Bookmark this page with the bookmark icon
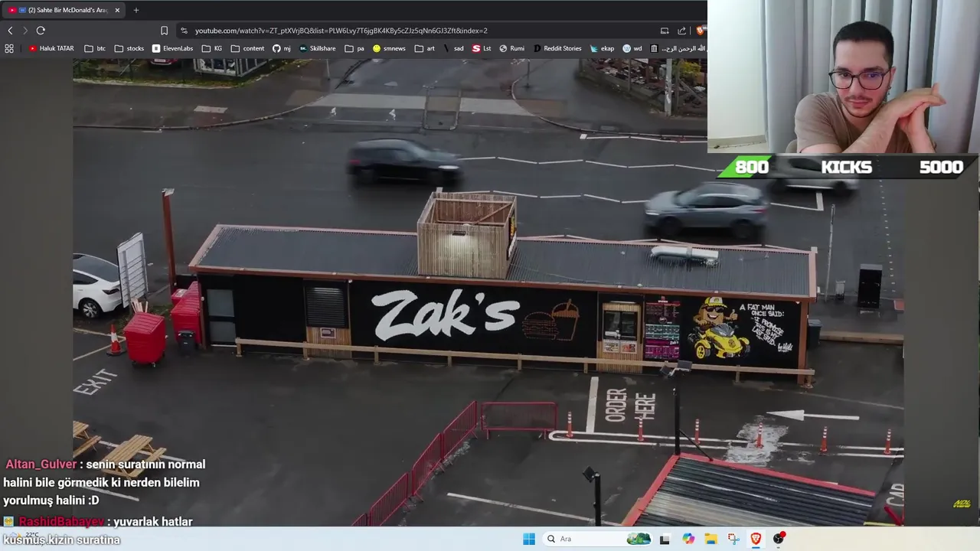Image resolution: width=980 pixels, height=551 pixels. [x=164, y=31]
